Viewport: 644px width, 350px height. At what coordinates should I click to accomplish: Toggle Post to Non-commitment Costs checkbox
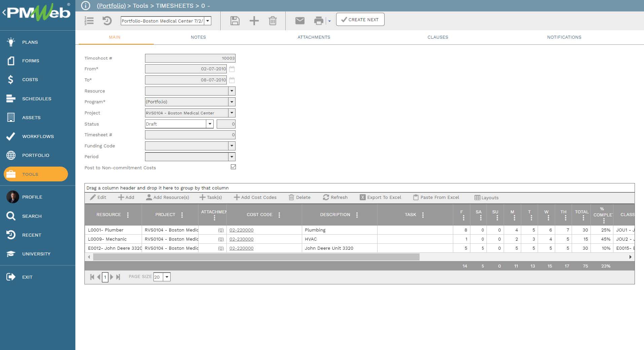point(233,167)
